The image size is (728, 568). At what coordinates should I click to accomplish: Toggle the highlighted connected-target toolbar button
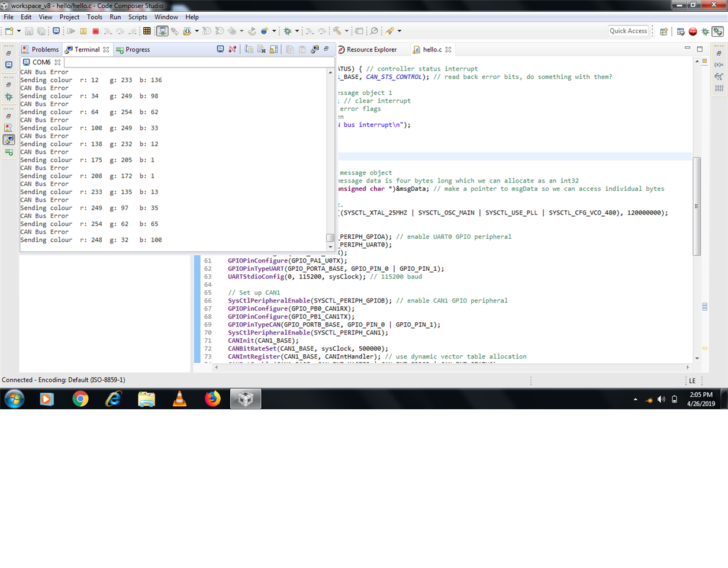point(162,31)
